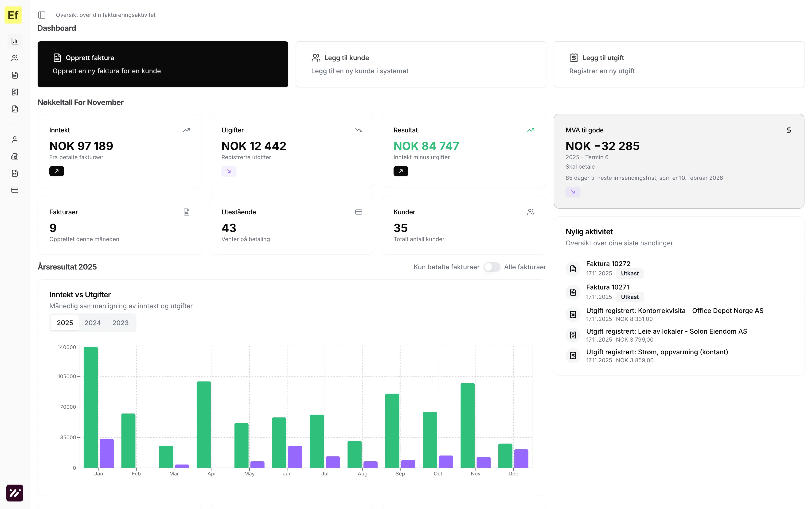Toggle the sidebar panel collapse icon
The width and height of the screenshot is (812, 509).
tap(42, 15)
